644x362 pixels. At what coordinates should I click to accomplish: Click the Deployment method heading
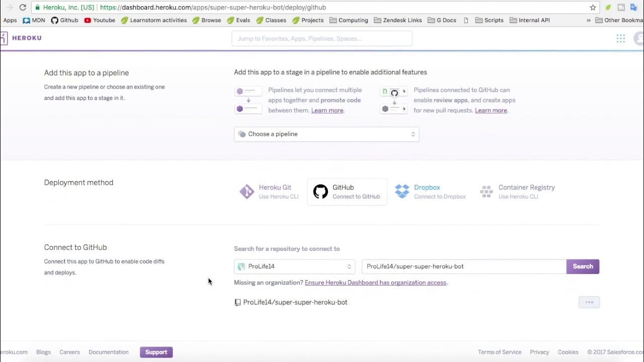point(78,183)
